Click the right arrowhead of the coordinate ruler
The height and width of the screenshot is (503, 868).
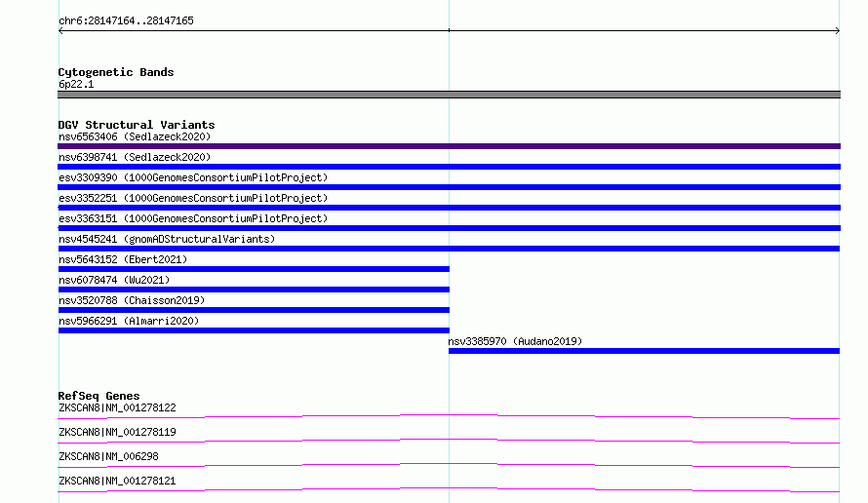(838, 30)
